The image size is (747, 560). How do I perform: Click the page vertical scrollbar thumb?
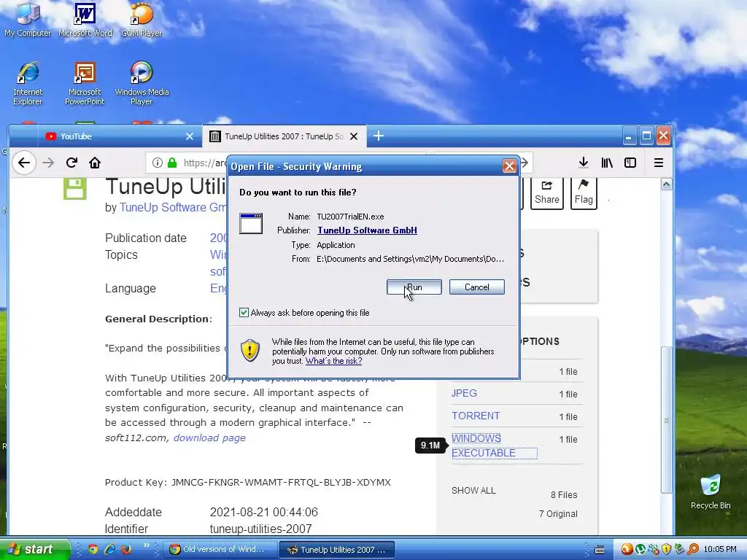[x=667, y=420]
